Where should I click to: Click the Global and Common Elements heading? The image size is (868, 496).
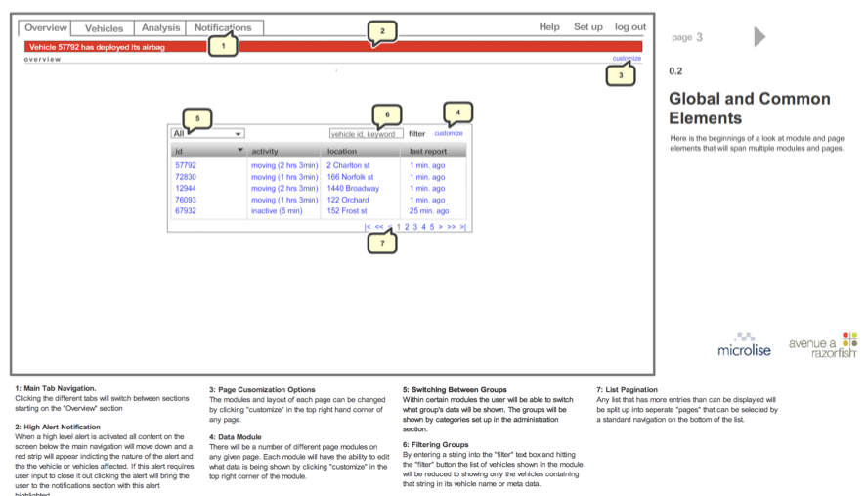tap(750, 108)
